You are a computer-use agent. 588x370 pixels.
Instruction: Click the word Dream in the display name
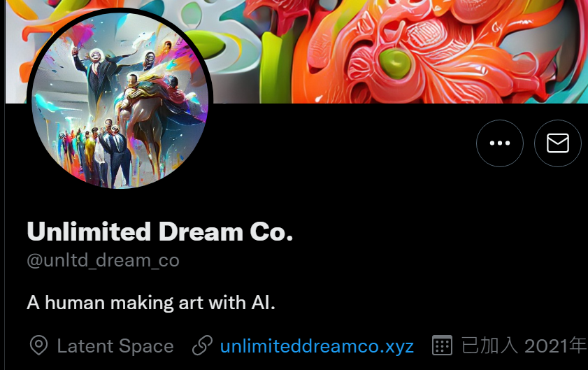[201, 232]
